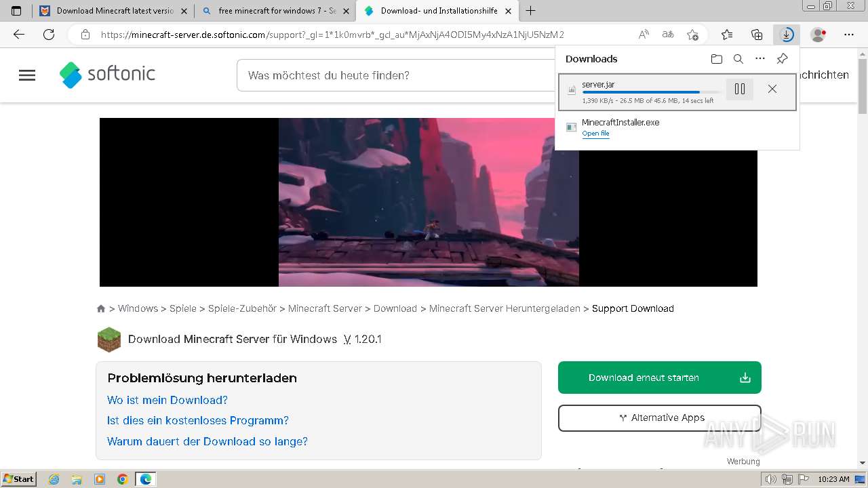The height and width of the screenshot is (488, 868).
Task: Click the nachrichten navigation item
Action: 825,75
